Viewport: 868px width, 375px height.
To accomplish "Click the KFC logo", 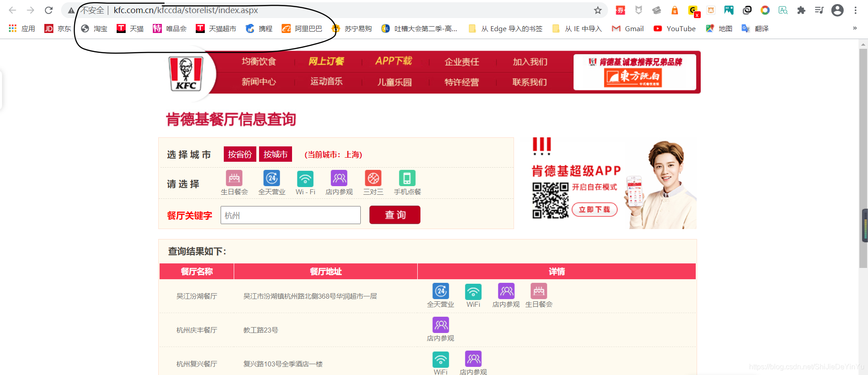I will click(186, 74).
